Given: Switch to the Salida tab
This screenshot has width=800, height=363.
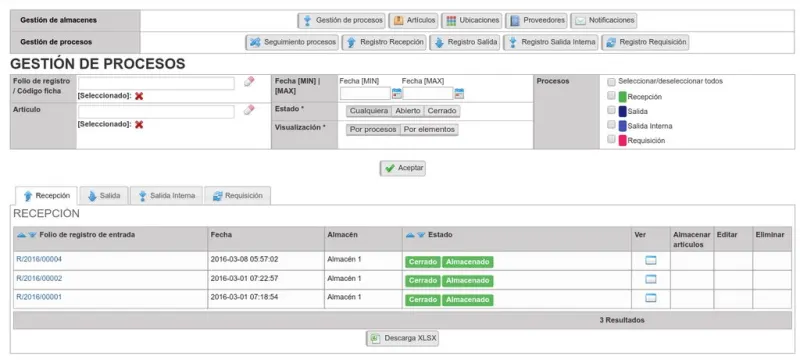Looking at the screenshot, I should click(104, 196).
